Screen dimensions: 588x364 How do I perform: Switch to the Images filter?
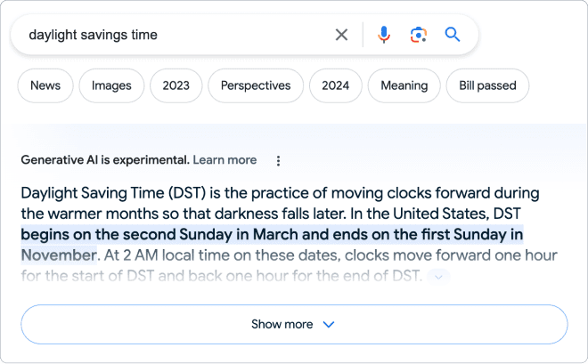pyautogui.click(x=111, y=85)
